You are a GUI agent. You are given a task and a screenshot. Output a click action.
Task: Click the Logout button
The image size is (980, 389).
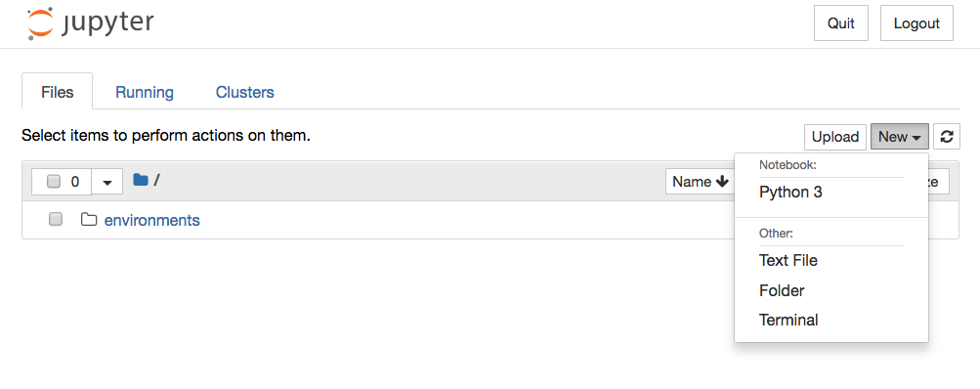pyautogui.click(x=916, y=23)
